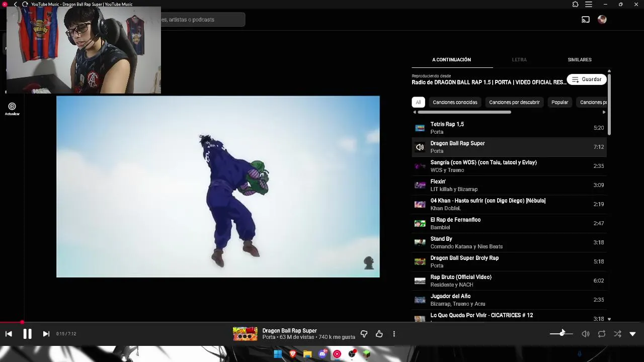Play Sangría (con WOS) from queue
Image resolution: width=644 pixels, height=362 pixels.
[x=509, y=166]
